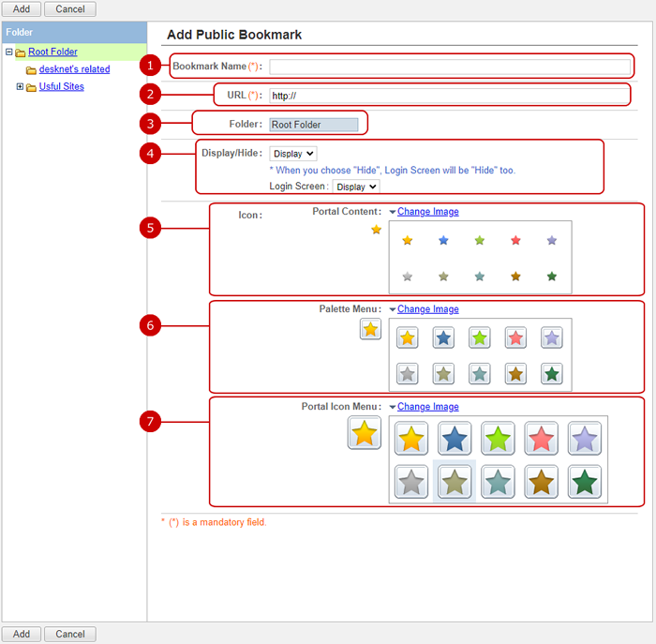This screenshot has height=644, width=656.
Task: Choose yellow star in Palette Menu grid
Action: click(x=407, y=337)
